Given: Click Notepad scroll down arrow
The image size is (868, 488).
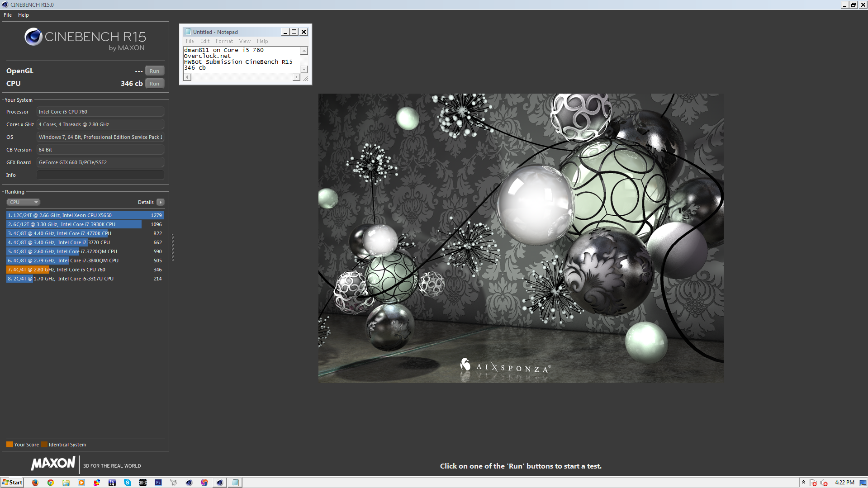Looking at the screenshot, I should (304, 69).
